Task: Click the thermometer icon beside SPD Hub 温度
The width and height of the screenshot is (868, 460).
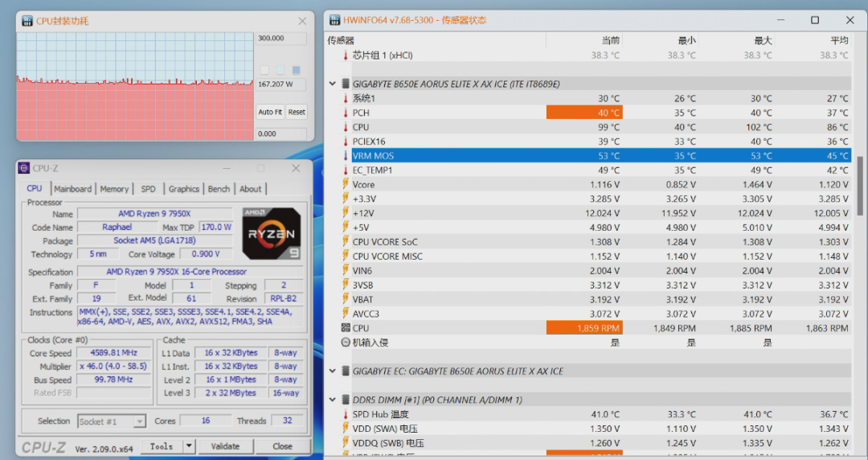Action: click(x=346, y=414)
